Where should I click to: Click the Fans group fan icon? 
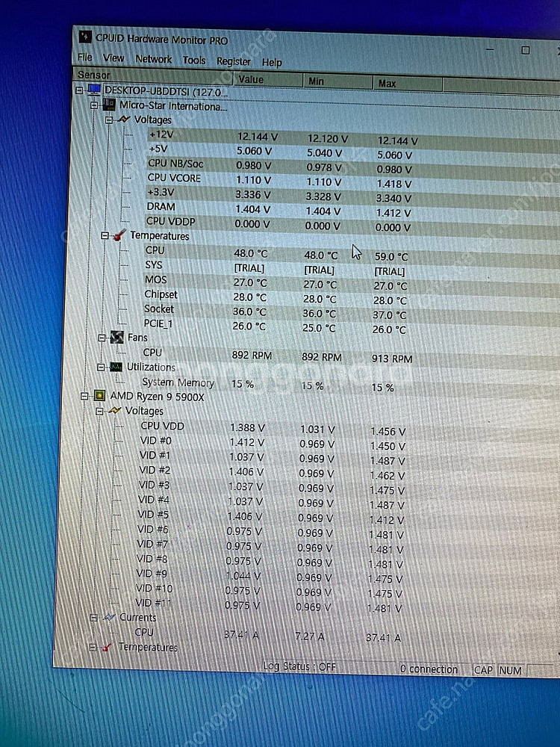[x=116, y=338]
